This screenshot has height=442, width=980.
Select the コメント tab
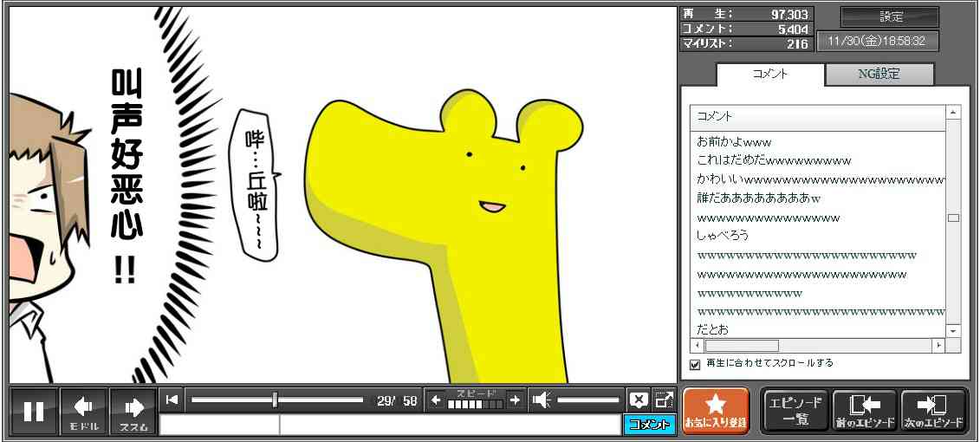[x=769, y=75]
